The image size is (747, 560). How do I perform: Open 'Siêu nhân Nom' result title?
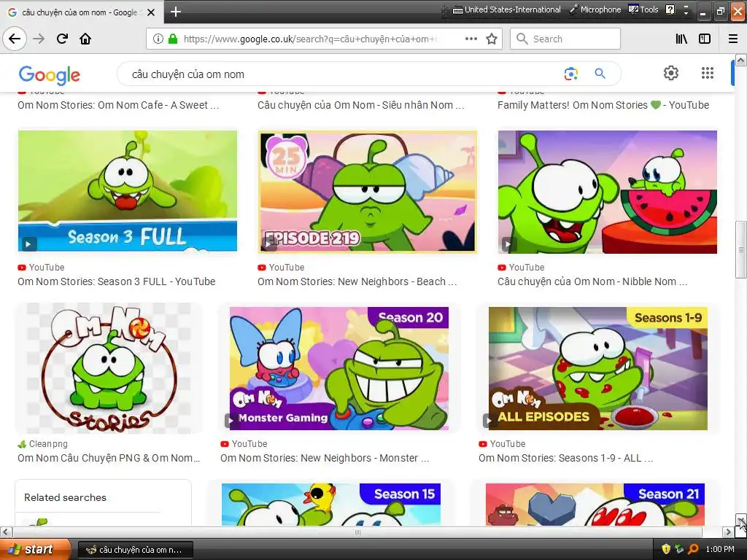[x=360, y=105]
